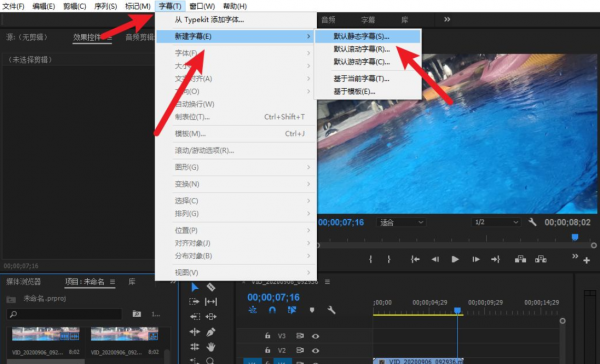Viewport: 600px width, 364px height.
Task: Step forward one frame
Action: (476, 259)
